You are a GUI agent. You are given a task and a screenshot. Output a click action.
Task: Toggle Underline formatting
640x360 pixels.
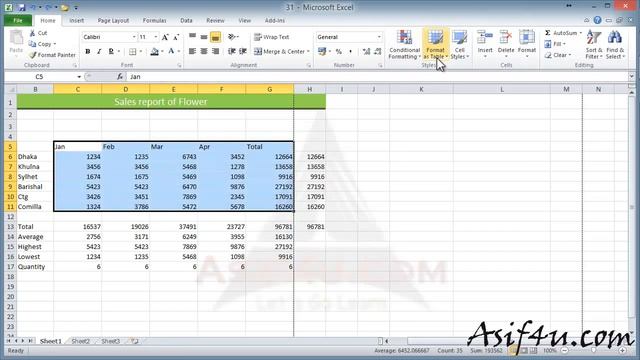(111, 51)
